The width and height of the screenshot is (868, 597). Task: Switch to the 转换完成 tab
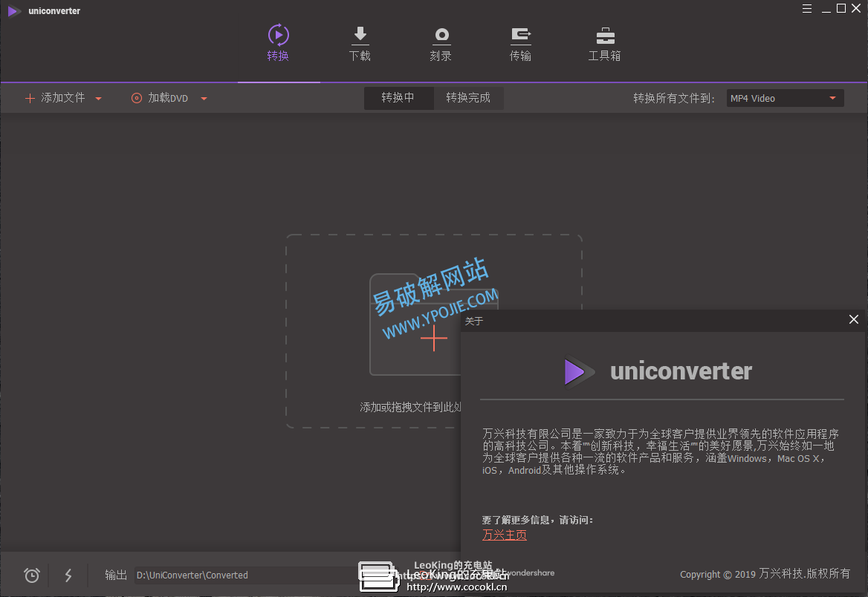click(x=468, y=98)
